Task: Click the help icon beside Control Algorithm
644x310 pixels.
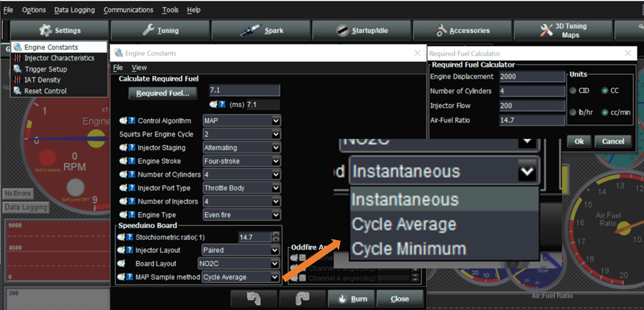Action: [x=132, y=121]
